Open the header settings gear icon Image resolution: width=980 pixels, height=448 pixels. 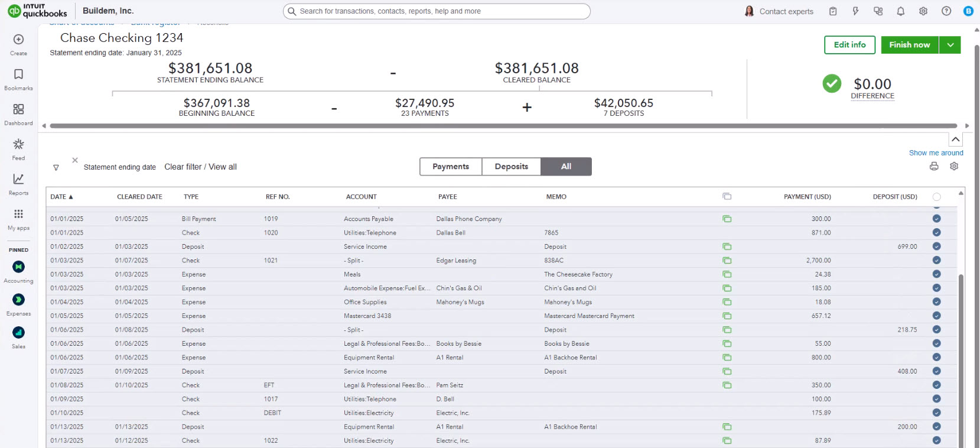pyautogui.click(x=923, y=11)
